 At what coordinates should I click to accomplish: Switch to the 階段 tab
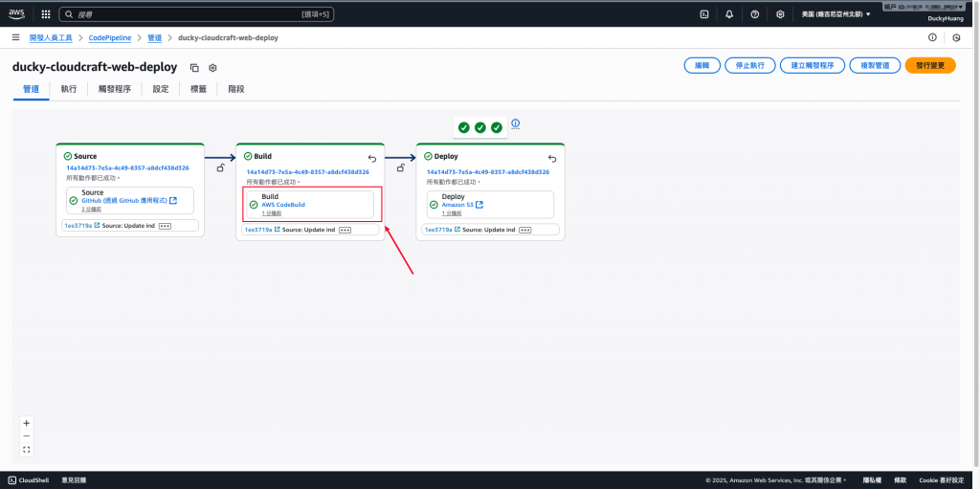(236, 89)
